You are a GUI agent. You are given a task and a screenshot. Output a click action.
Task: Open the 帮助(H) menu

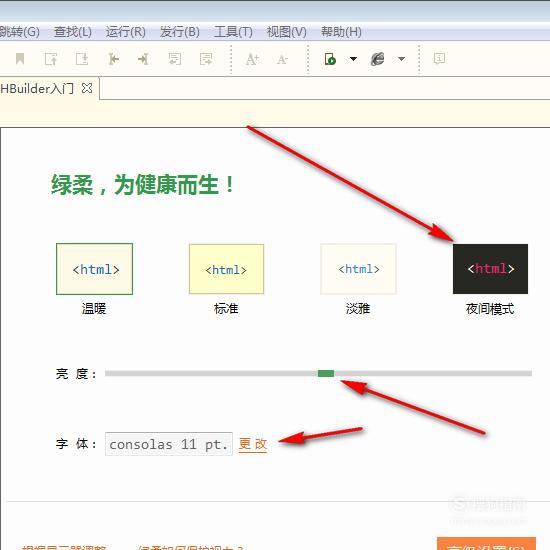[x=341, y=32]
